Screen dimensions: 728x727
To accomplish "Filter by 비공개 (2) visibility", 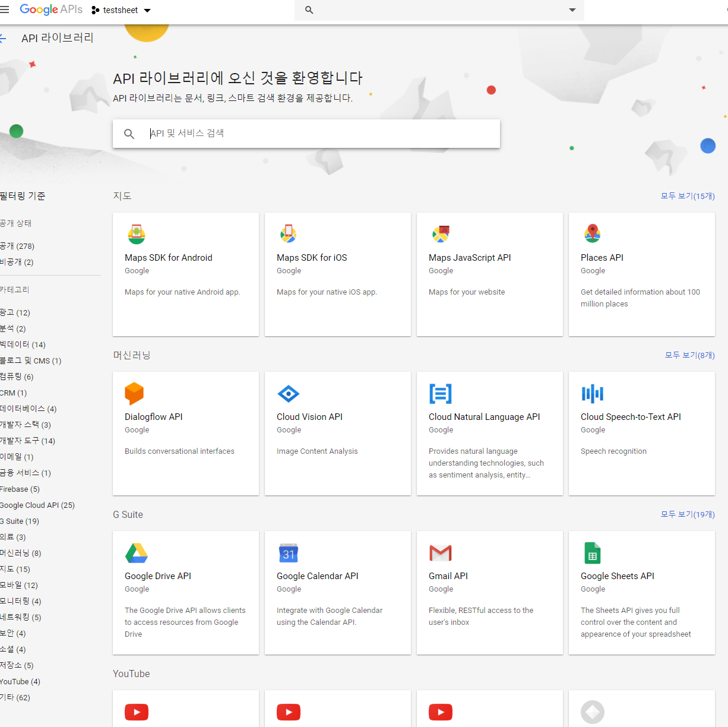I will (17, 262).
